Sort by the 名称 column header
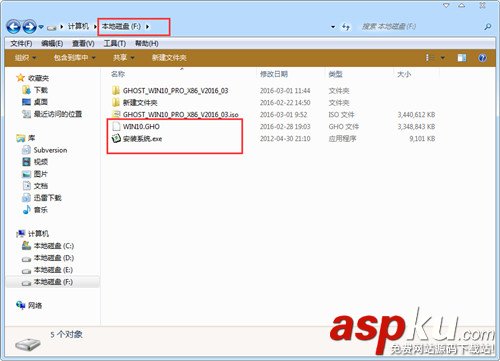This screenshot has width=500, height=361. point(118,74)
